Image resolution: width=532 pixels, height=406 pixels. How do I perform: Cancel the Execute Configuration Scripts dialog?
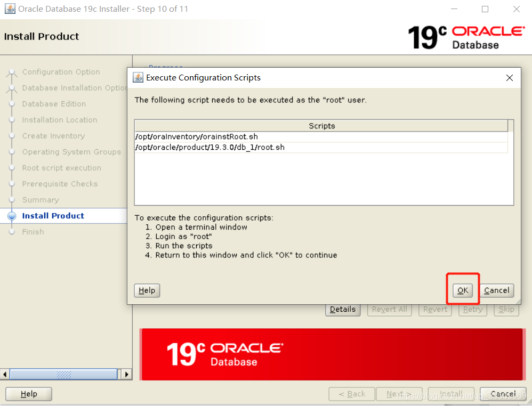click(x=497, y=290)
